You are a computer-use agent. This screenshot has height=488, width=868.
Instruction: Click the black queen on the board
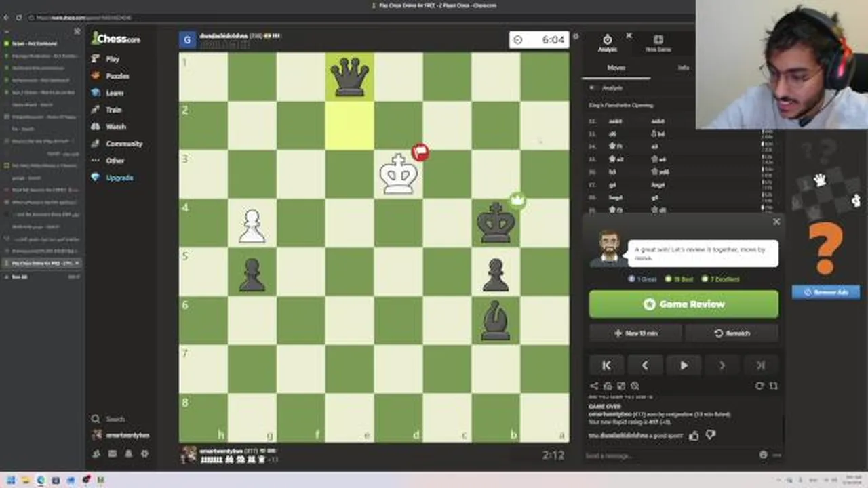click(x=350, y=76)
